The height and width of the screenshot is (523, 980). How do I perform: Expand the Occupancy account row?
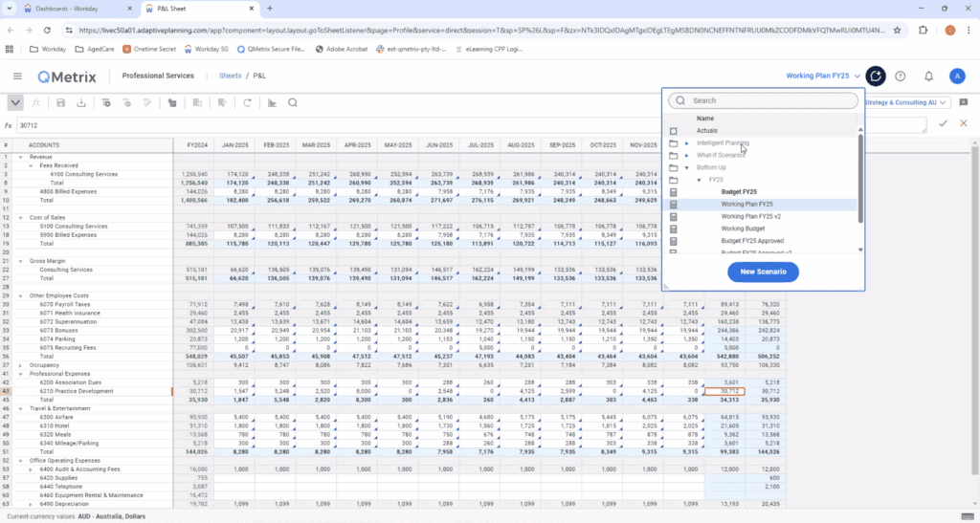20,365
